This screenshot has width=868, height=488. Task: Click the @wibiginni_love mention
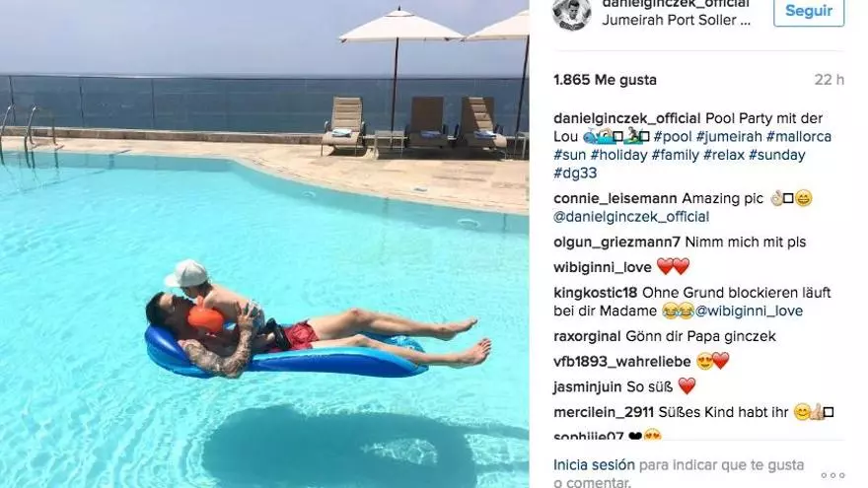coord(749,311)
